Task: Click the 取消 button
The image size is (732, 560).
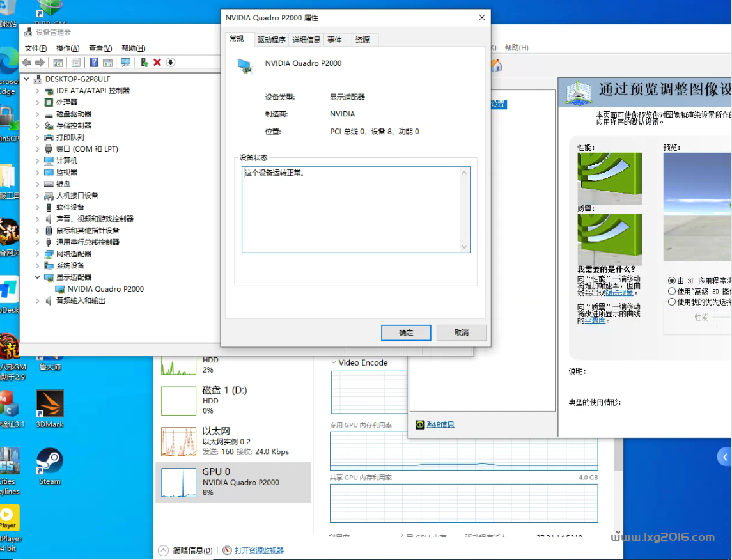Action: pos(461,332)
